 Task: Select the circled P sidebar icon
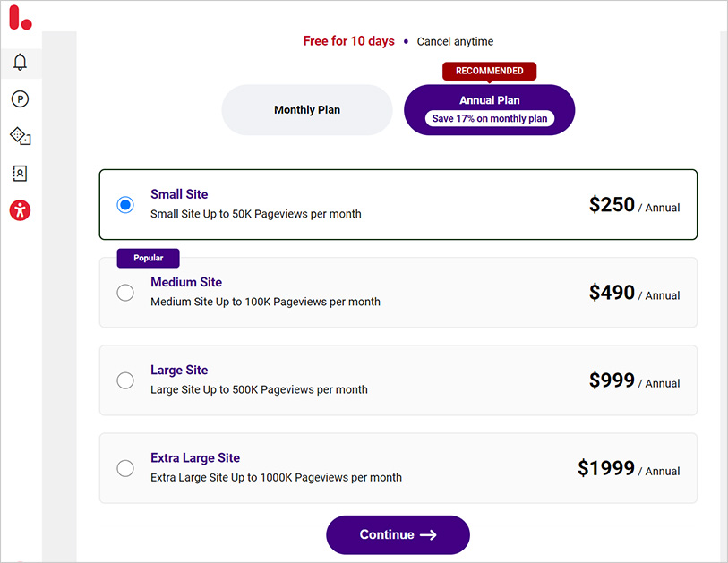[20, 98]
